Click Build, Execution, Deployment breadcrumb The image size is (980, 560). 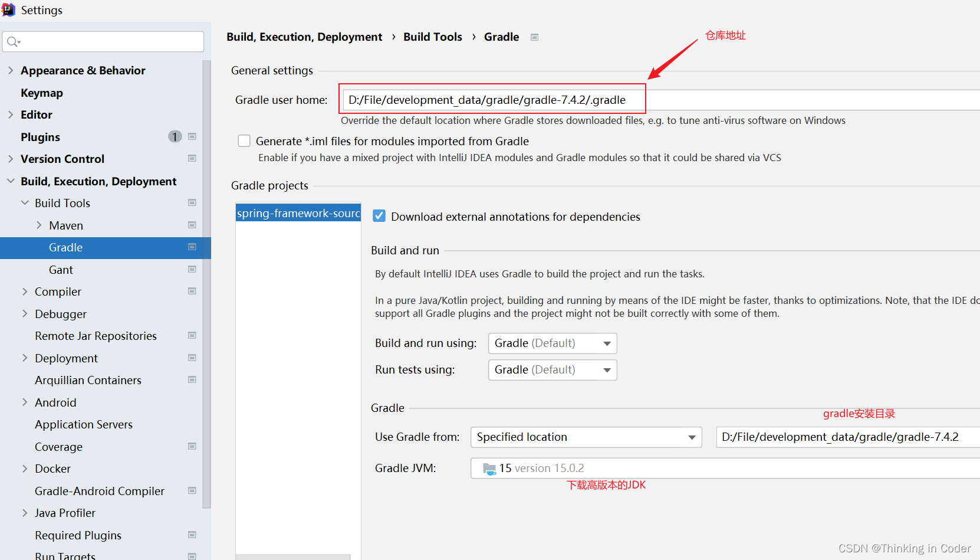pos(304,37)
